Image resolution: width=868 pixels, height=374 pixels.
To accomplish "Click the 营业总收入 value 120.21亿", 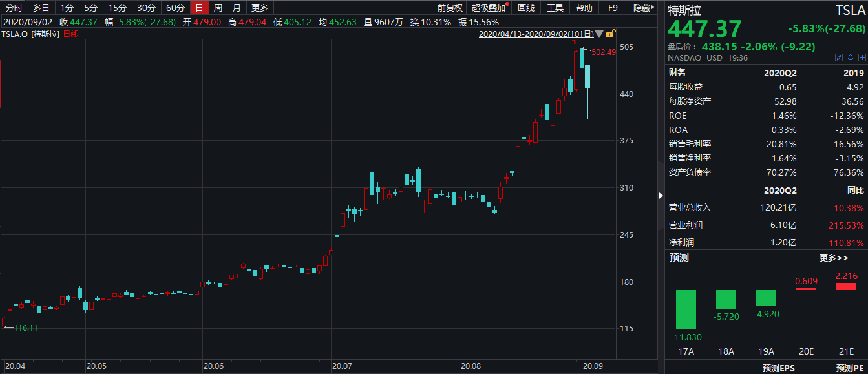I will pos(778,208).
